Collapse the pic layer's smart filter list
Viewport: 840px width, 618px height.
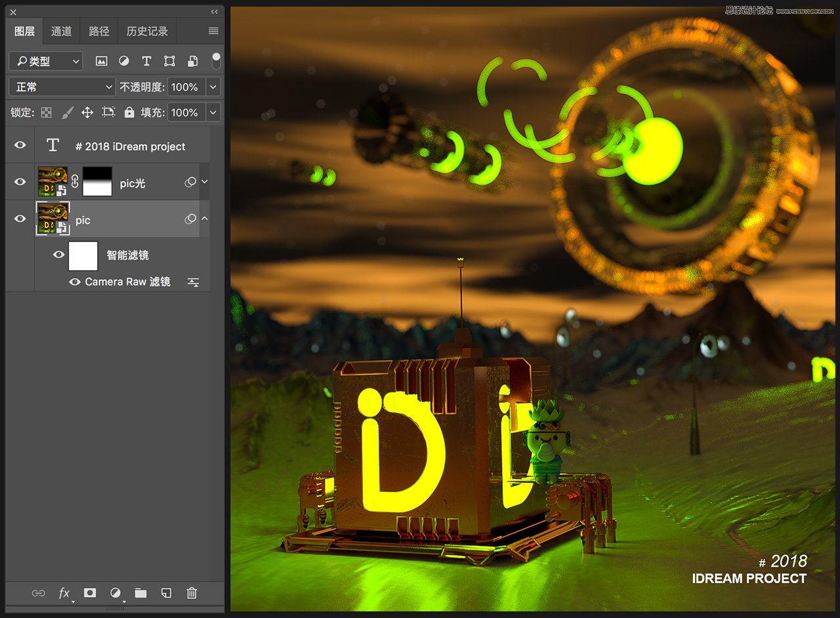coord(205,219)
